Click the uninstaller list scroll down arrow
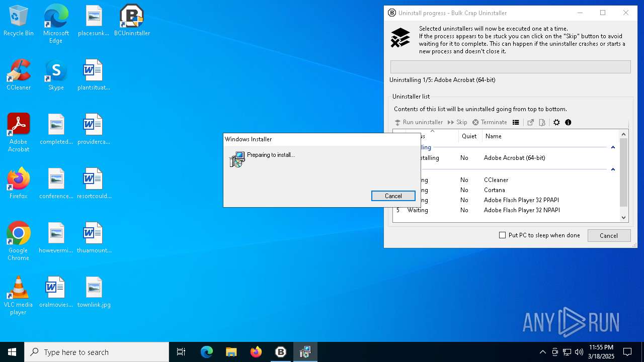The height and width of the screenshot is (362, 644). click(624, 217)
